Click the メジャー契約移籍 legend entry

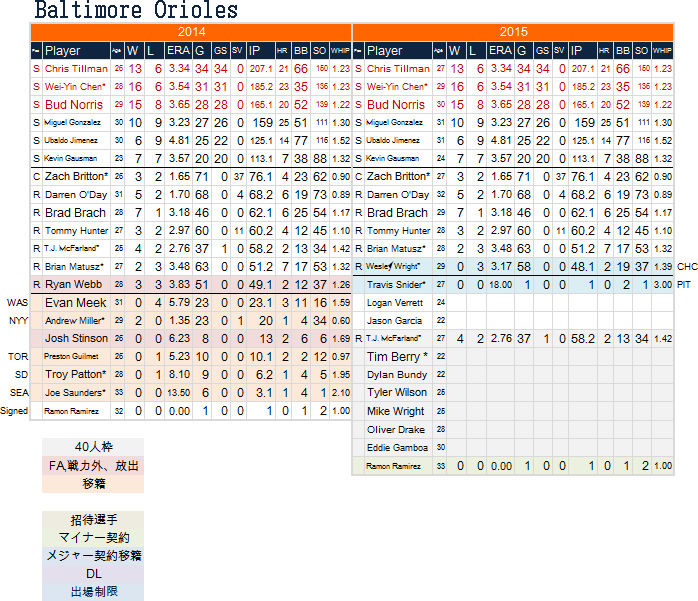93,556
